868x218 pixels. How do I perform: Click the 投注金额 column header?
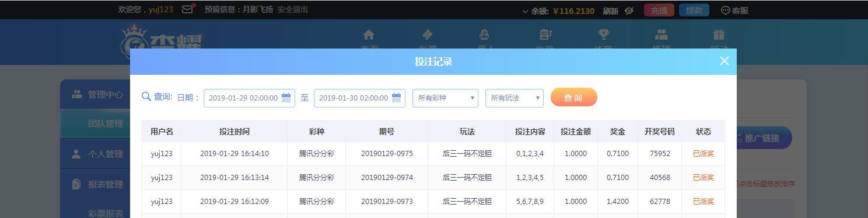(576, 132)
